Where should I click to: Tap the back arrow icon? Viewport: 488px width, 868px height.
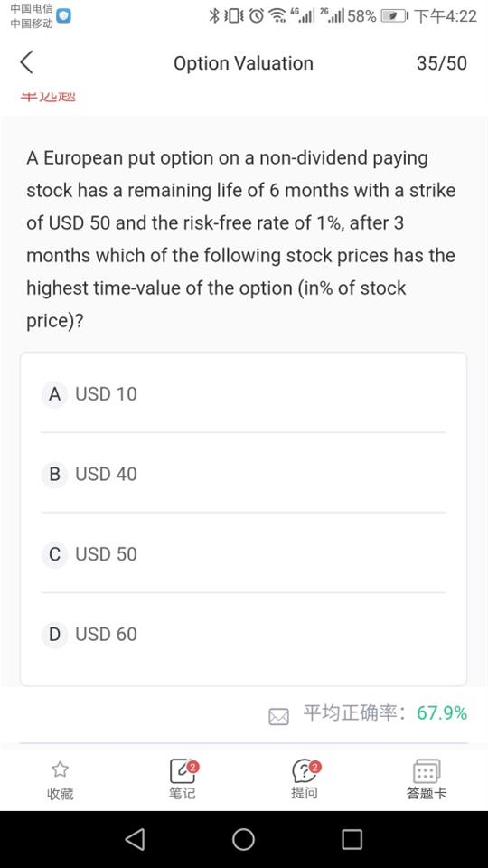tap(26, 62)
